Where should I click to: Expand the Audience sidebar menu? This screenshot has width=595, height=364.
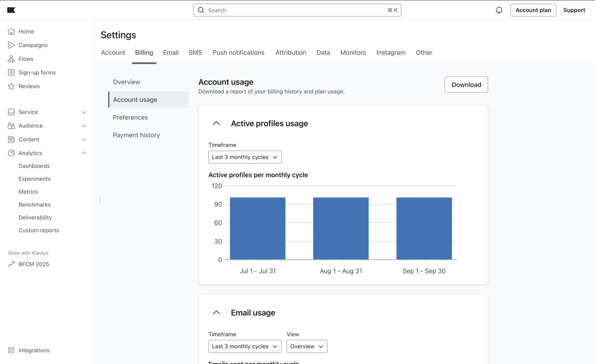[x=84, y=126]
